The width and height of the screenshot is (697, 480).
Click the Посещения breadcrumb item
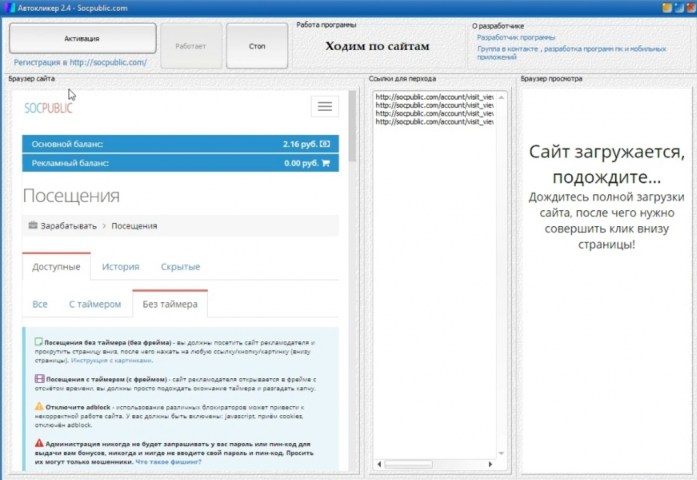point(134,226)
